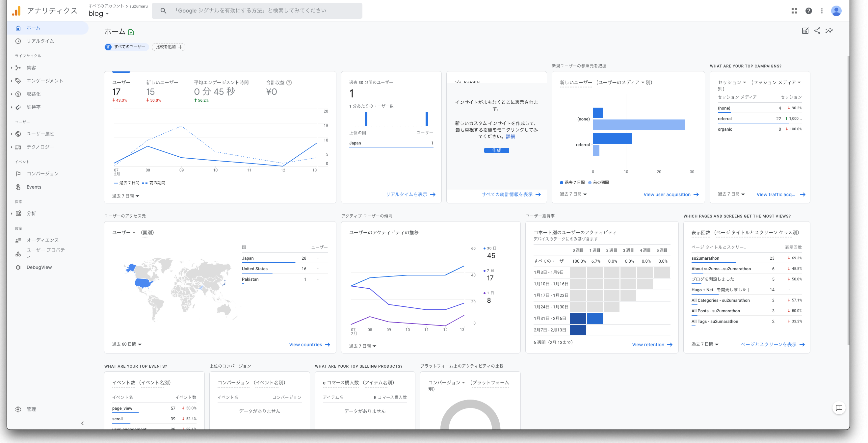
Task: Open the Google apps grid icon
Action: (x=794, y=11)
